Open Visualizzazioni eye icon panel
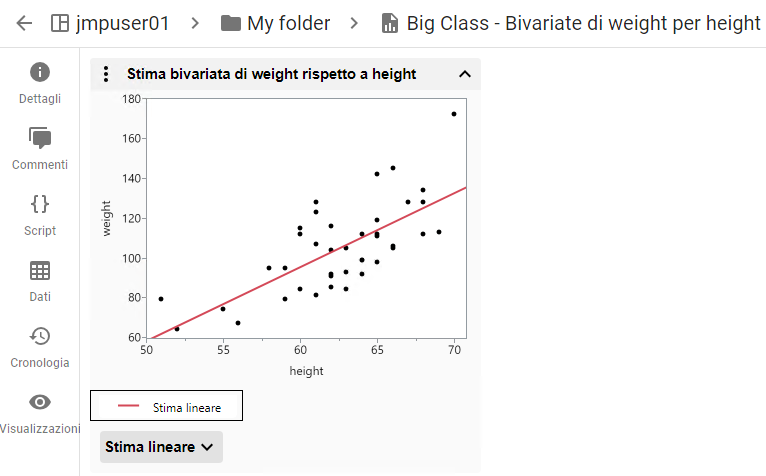 pyautogui.click(x=40, y=402)
